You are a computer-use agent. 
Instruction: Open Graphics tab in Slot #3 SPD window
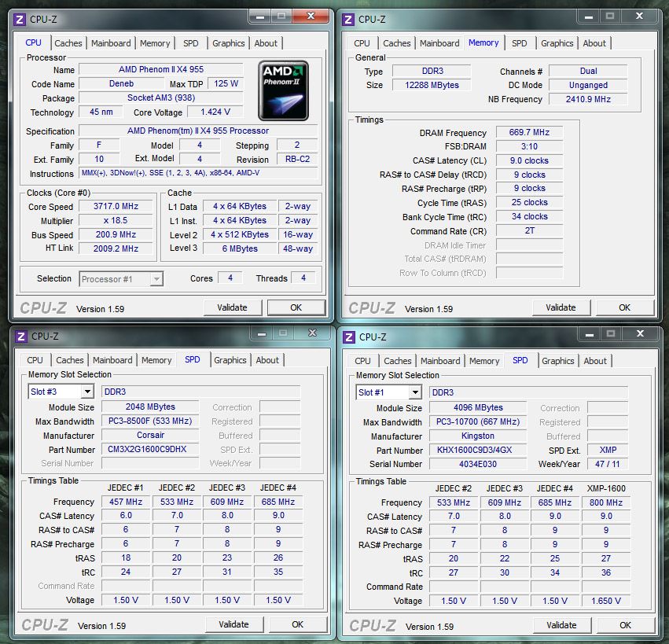[x=230, y=360]
